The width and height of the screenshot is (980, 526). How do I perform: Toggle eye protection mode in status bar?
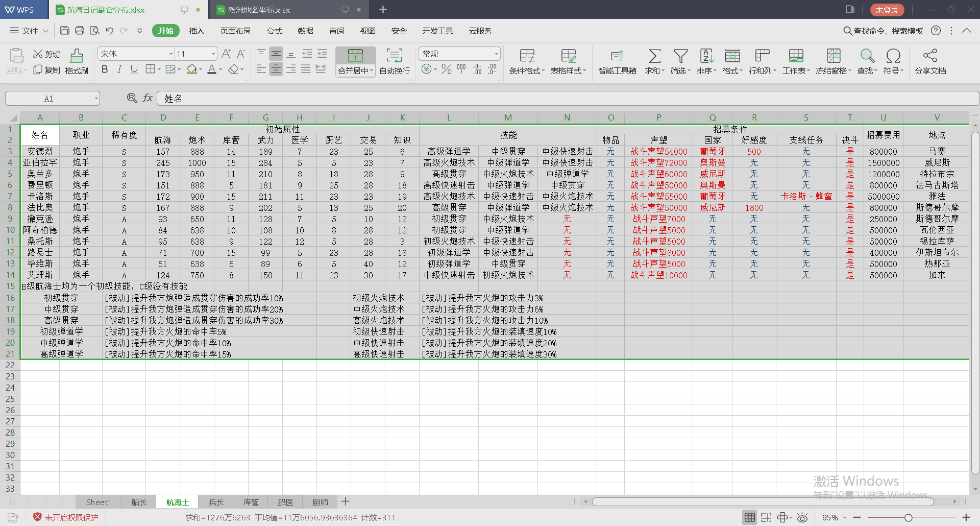click(802, 517)
